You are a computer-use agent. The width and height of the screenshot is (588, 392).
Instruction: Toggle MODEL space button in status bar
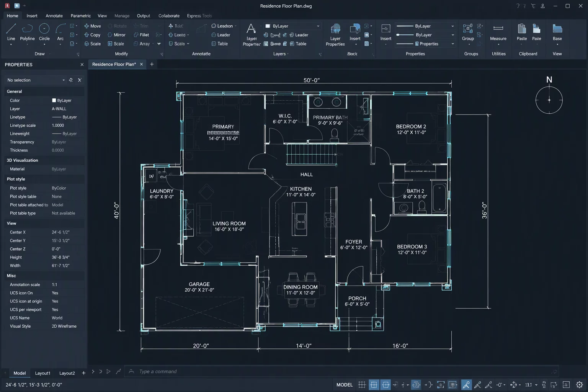345,385
